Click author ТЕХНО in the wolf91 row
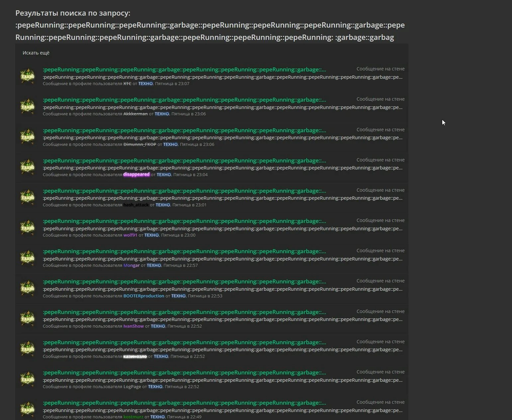The image size is (512, 420). point(151,235)
